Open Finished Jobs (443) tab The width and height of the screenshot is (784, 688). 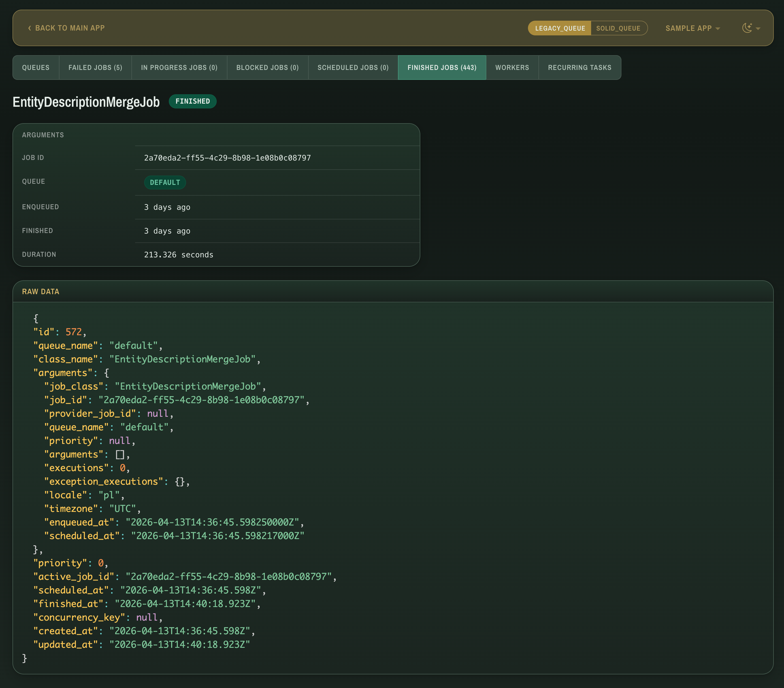[442, 67]
